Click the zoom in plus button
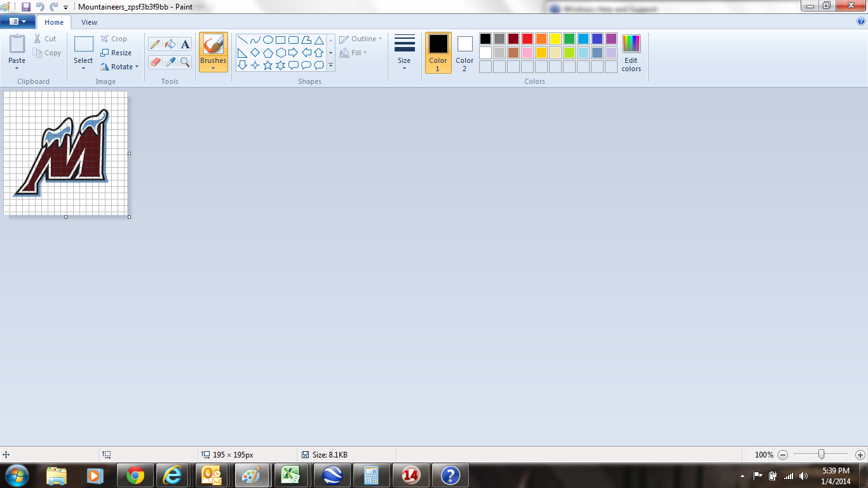The image size is (868, 488). (x=860, y=455)
